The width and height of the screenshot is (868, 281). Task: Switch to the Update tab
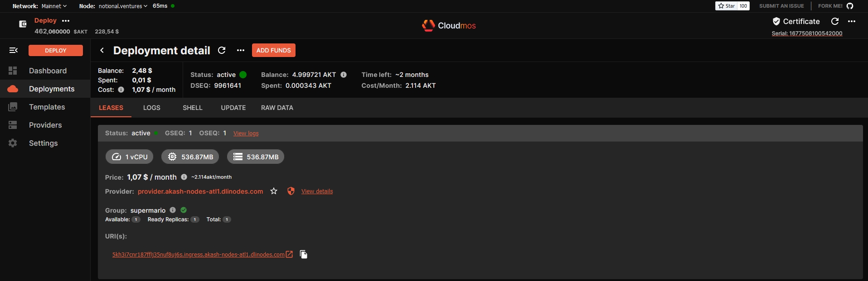point(233,108)
